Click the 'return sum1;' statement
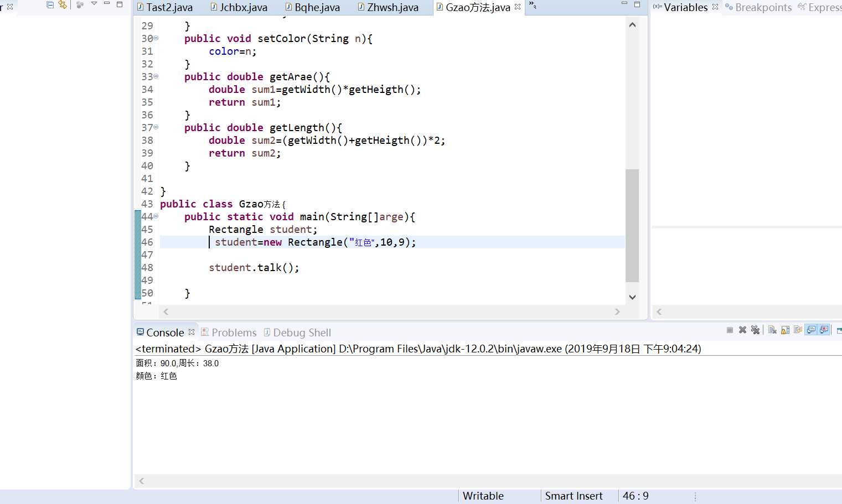842x504 pixels. pyautogui.click(x=245, y=102)
